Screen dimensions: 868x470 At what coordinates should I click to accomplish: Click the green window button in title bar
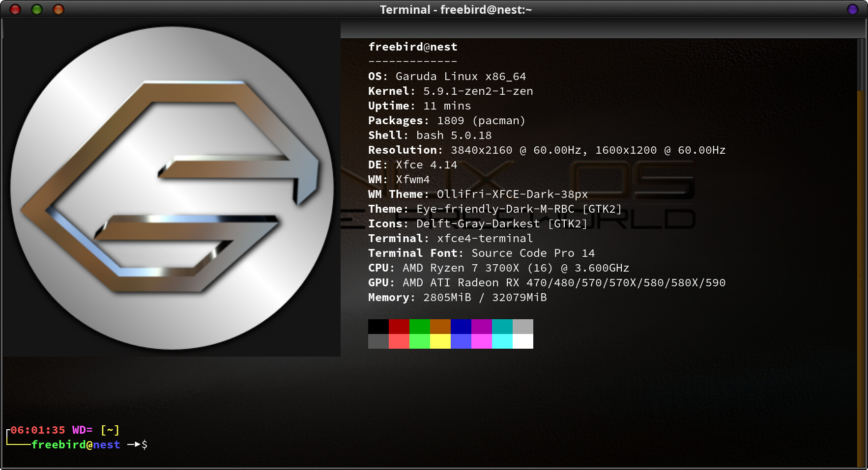[37, 9]
